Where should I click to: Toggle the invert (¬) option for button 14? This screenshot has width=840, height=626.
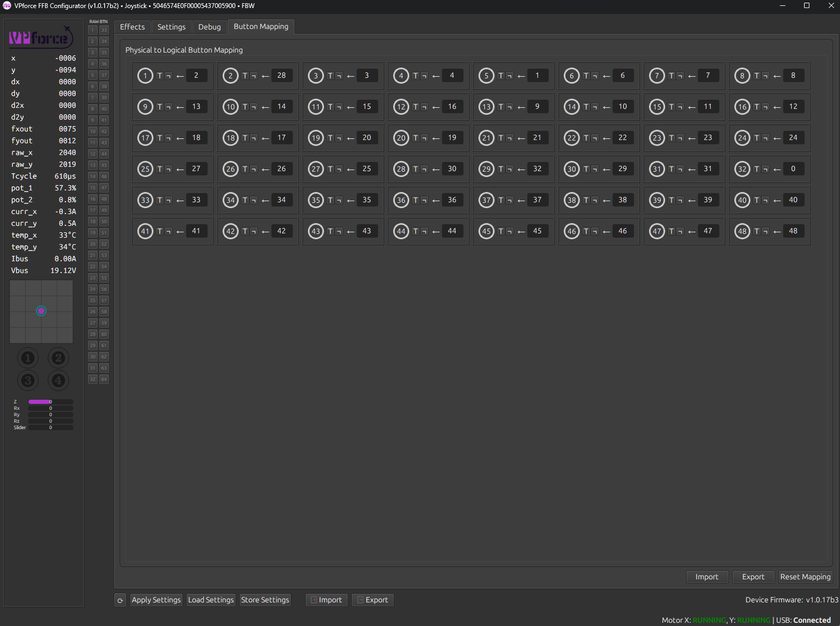(595, 107)
